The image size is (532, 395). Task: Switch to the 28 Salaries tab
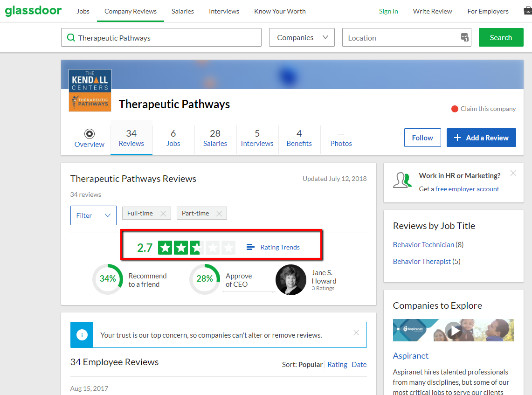click(215, 138)
